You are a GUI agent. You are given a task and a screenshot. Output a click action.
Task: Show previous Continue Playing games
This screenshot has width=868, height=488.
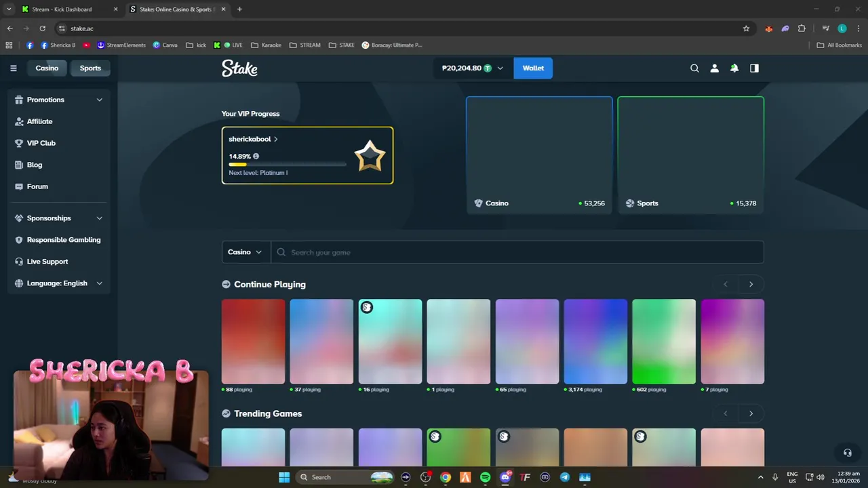click(x=726, y=284)
